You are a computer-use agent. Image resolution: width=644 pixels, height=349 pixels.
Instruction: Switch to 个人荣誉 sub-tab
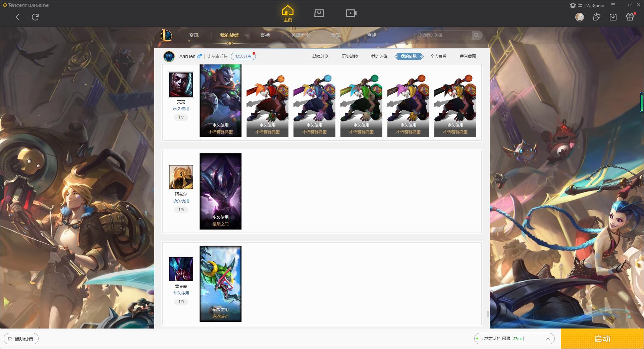tap(438, 56)
